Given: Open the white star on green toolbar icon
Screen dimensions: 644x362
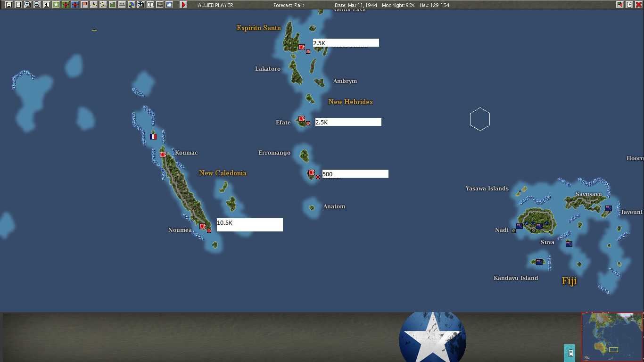Looking at the screenshot, I should pos(56,5).
